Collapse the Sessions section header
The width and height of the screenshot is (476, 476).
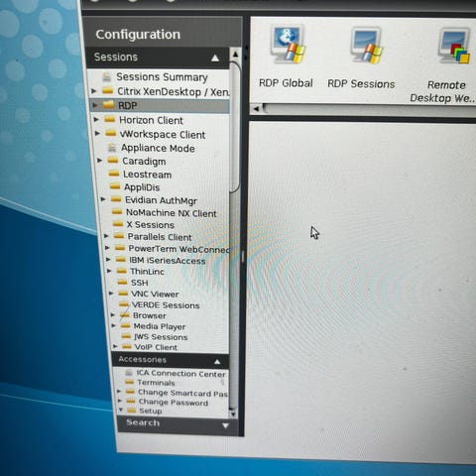(x=158, y=58)
